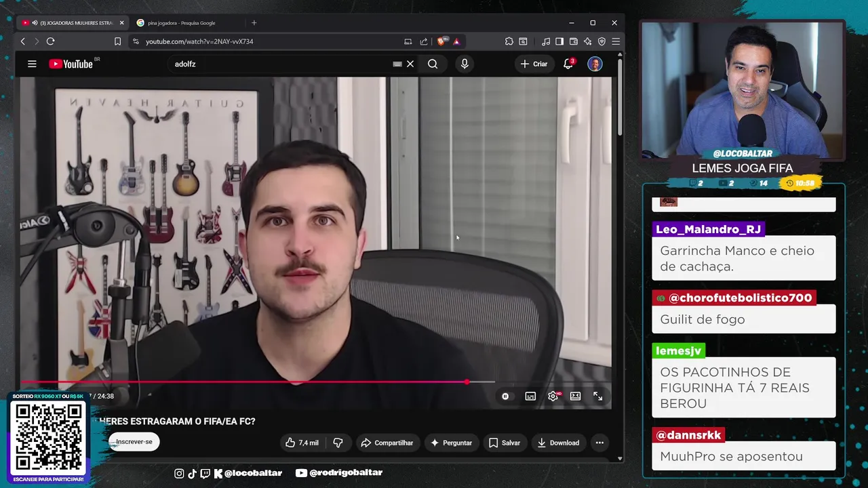Enter fullscreen on the video player
Image resolution: width=868 pixels, height=488 pixels.
(598, 396)
